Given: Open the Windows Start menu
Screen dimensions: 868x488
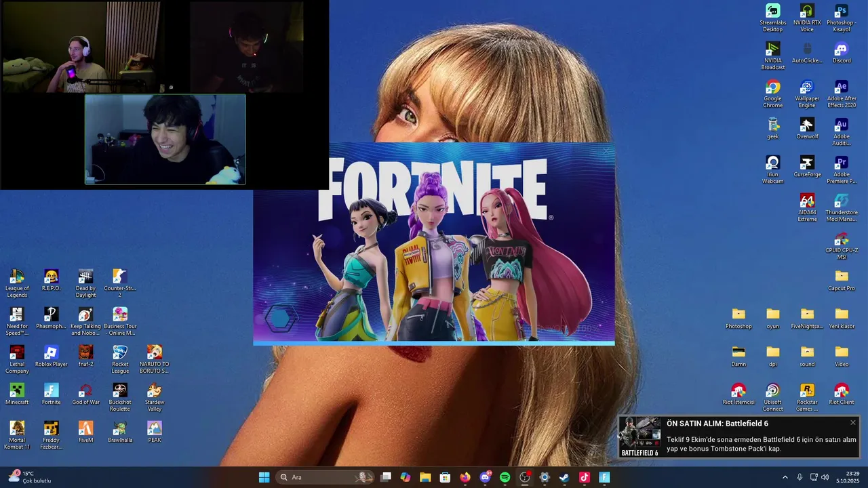Looking at the screenshot, I should coord(264,477).
